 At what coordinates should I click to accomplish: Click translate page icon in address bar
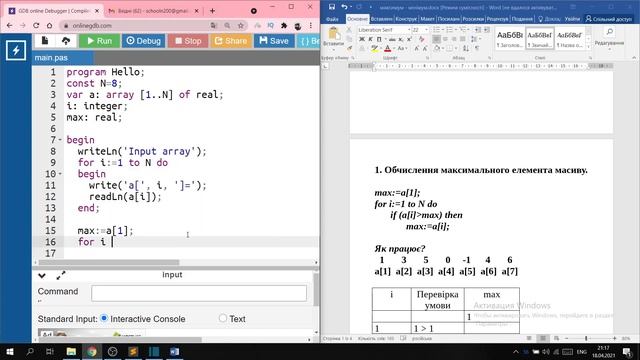click(213, 25)
